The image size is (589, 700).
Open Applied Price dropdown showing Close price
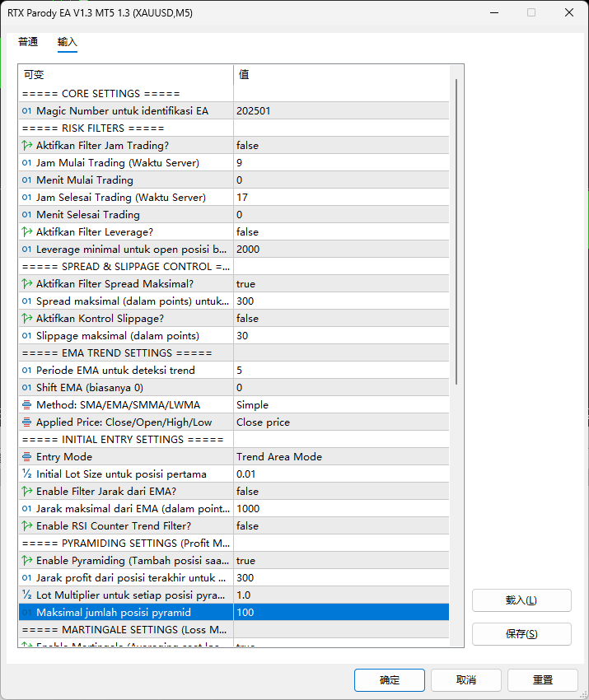tap(340, 422)
